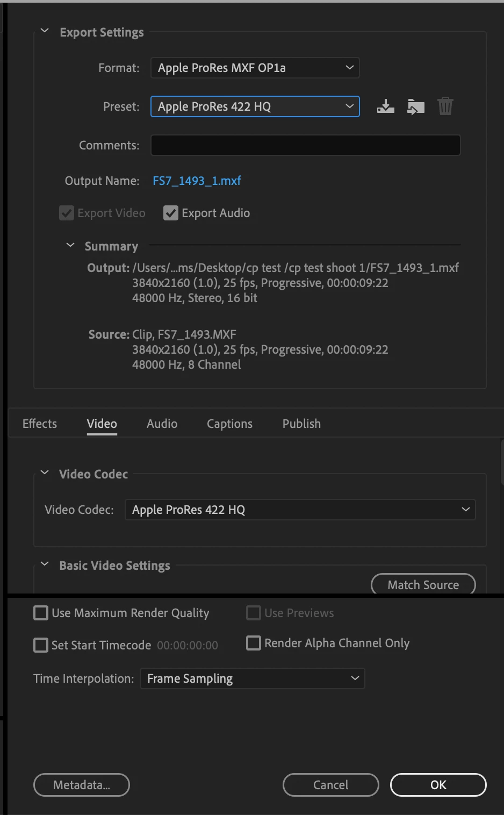The width and height of the screenshot is (504, 815).
Task: Click the start timecode 00:00:00:00 value
Action: (x=188, y=645)
